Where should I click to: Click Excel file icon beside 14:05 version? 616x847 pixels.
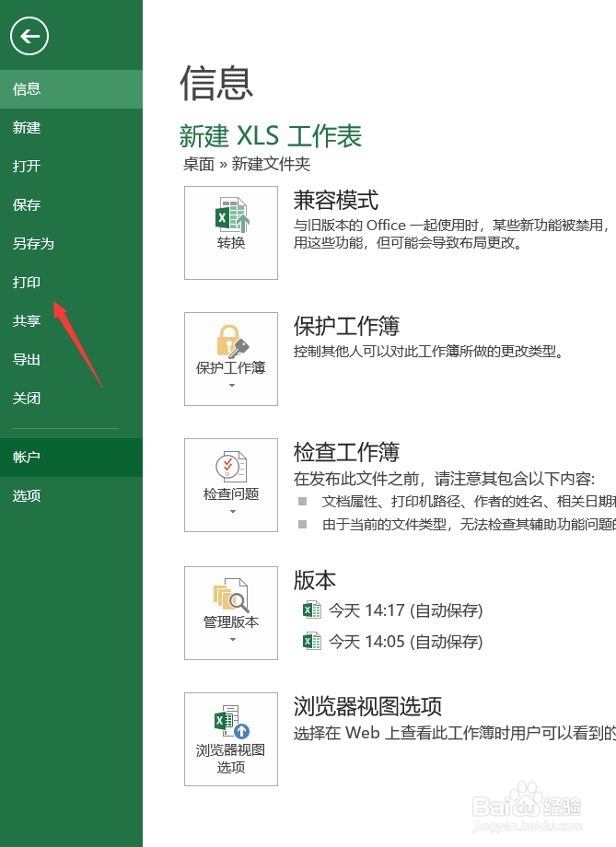[312, 641]
